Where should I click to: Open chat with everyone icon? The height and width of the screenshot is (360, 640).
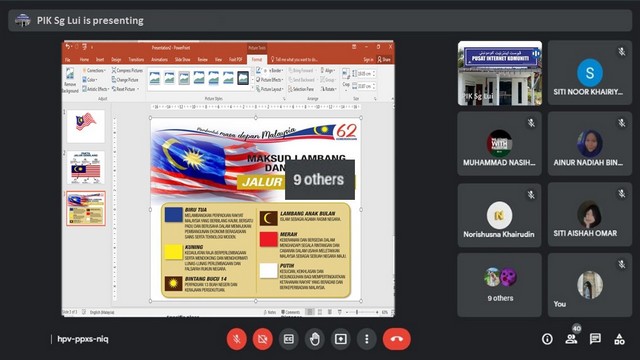click(x=595, y=339)
